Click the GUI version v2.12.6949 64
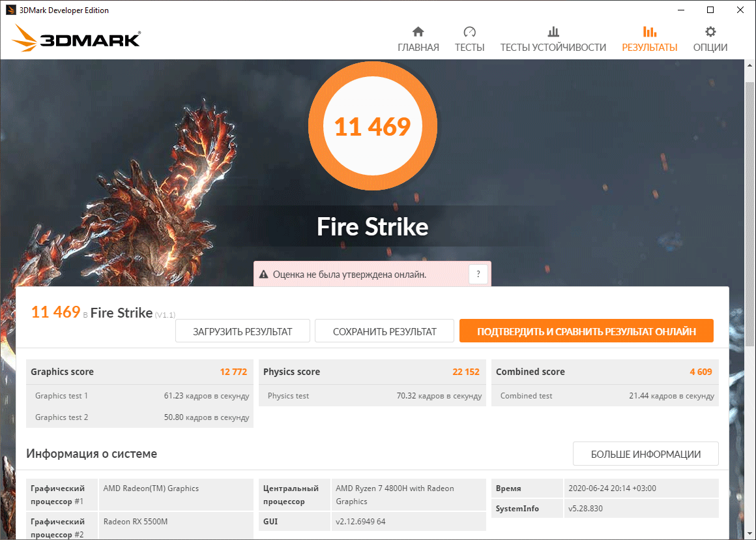The height and width of the screenshot is (540, 756). coord(360,522)
